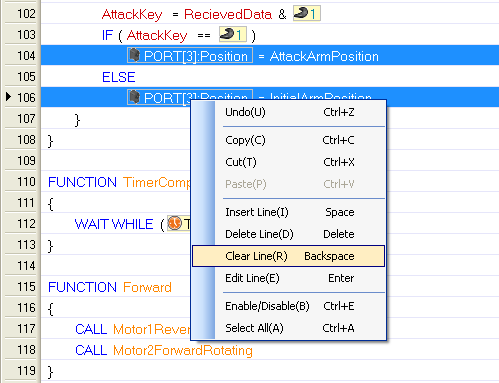
Task: Click AttackKey in the IF condition
Action: [157, 36]
